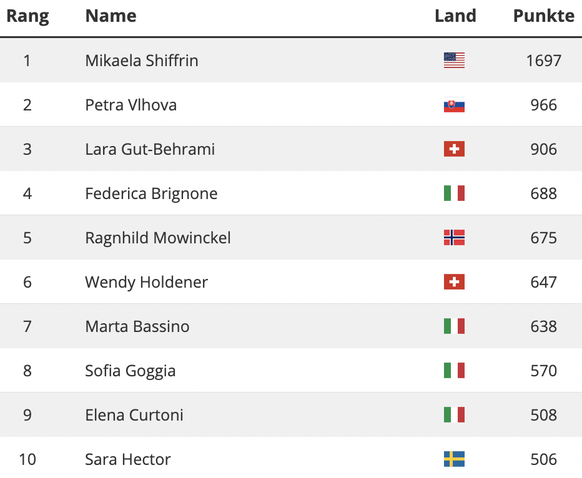582x478 pixels.
Task: Click rank number 5 in the table
Action: [x=27, y=238]
